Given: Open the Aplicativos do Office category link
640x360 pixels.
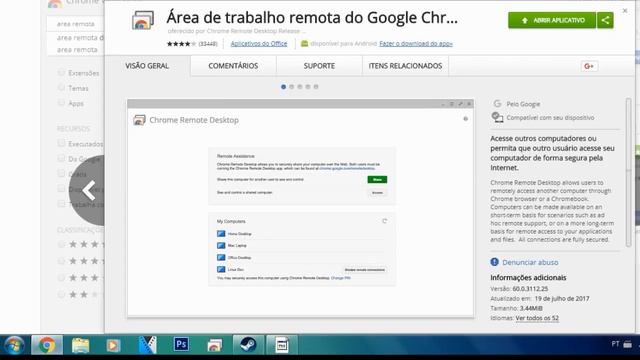Looking at the screenshot, I should (259, 43).
